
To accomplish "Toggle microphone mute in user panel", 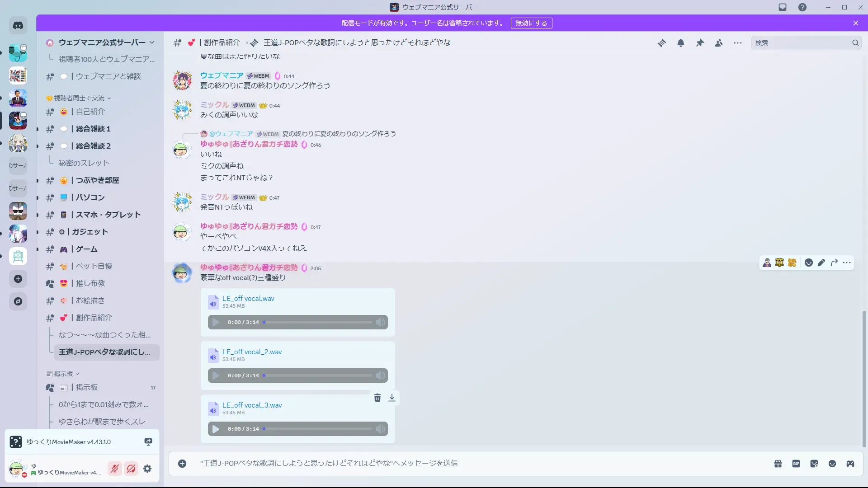I will [x=115, y=469].
